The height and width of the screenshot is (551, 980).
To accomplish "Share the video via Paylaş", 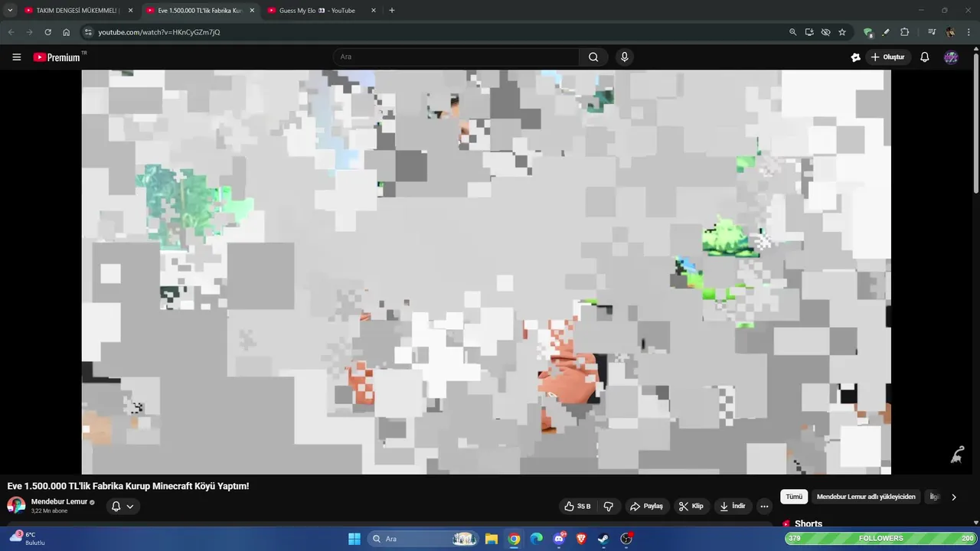I will pyautogui.click(x=646, y=507).
